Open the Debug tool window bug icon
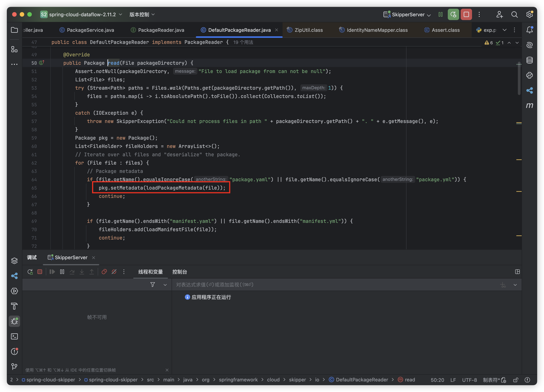The height and width of the screenshot is (392, 544). [x=14, y=321]
